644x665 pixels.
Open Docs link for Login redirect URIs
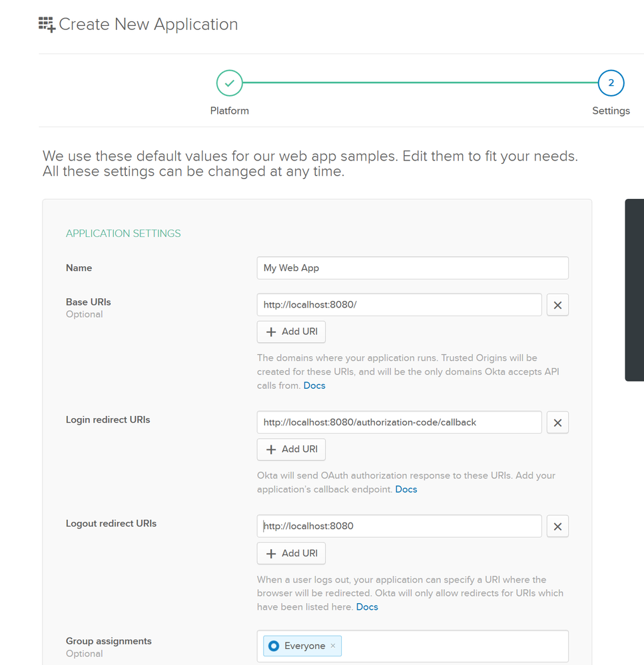406,489
